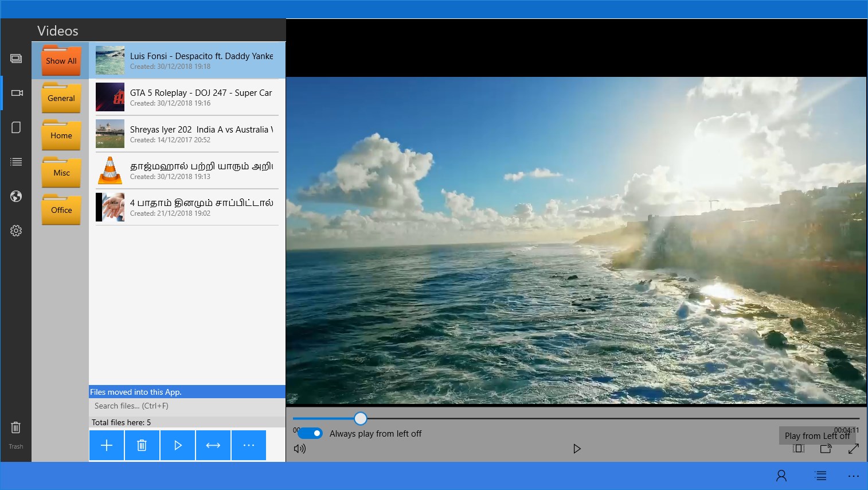Viewport: 868px width, 490px height.
Task: Open the three-dot menu in file toolbar
Action: (249, 445)
